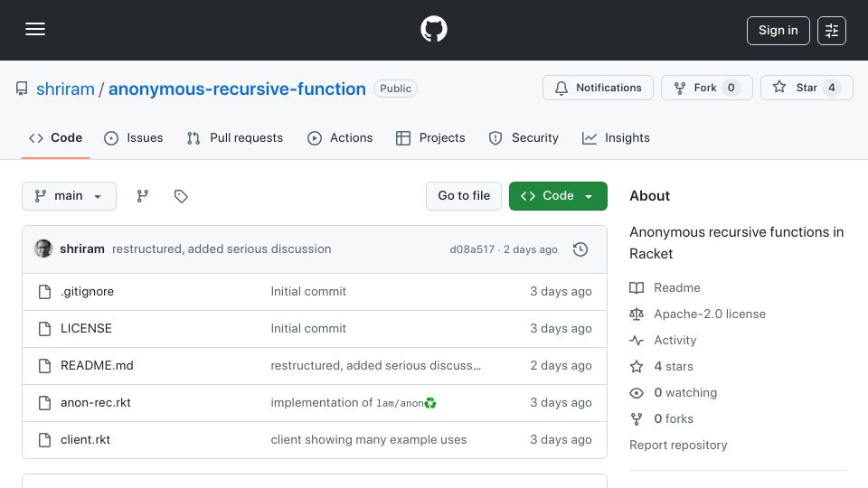The width and height of the screenshot is (868, 488).
Task: Open the 4 stars link
Action: [x=673, y=366]
